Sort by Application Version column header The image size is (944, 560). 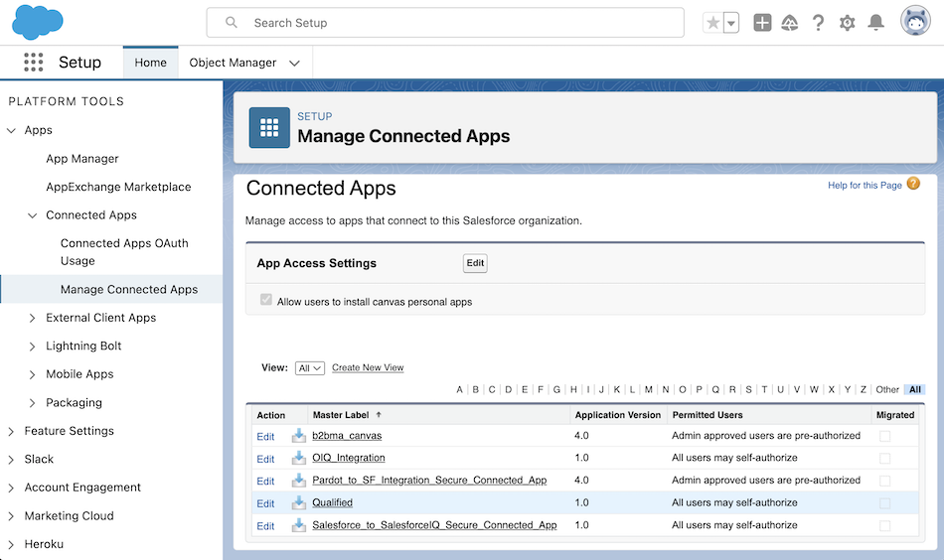point(618,415)
